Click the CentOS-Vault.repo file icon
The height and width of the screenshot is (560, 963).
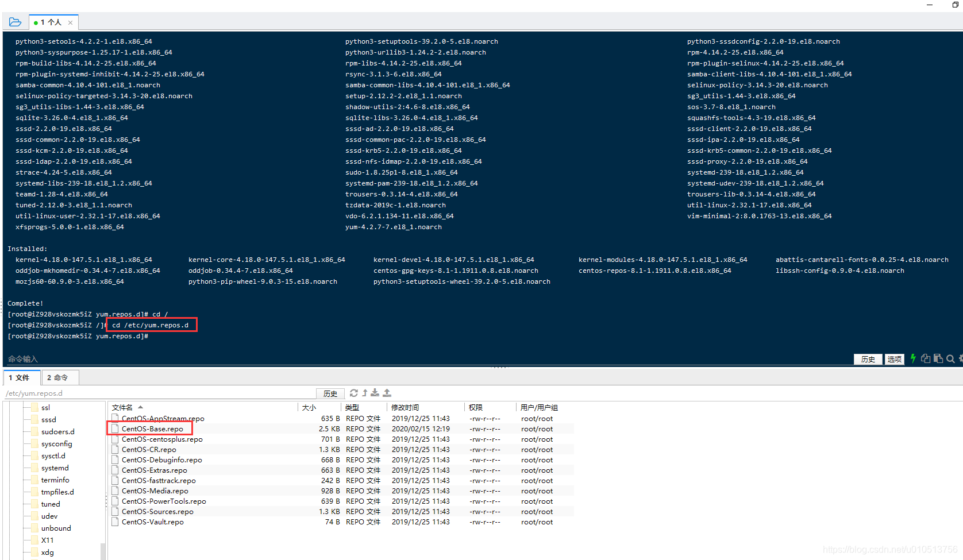(115, 522)
